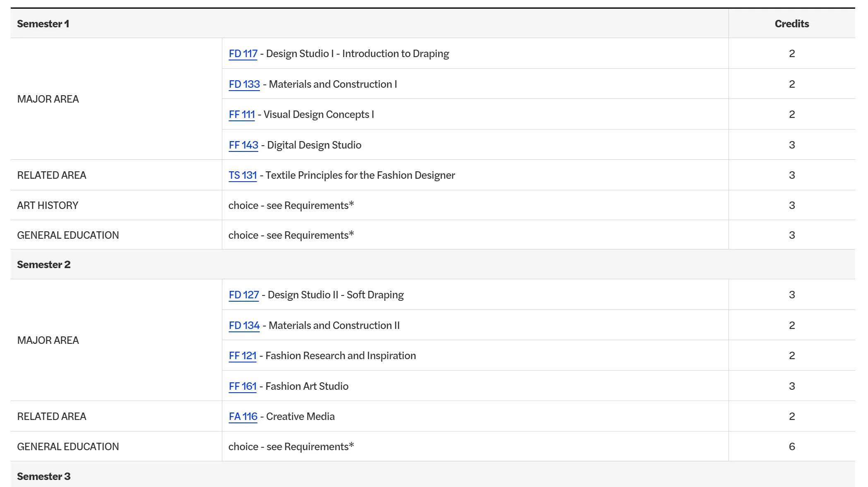Select Semester 2 RELATED AREA cell
This screenshot has width=868, height=487.
tap(116, 416)
